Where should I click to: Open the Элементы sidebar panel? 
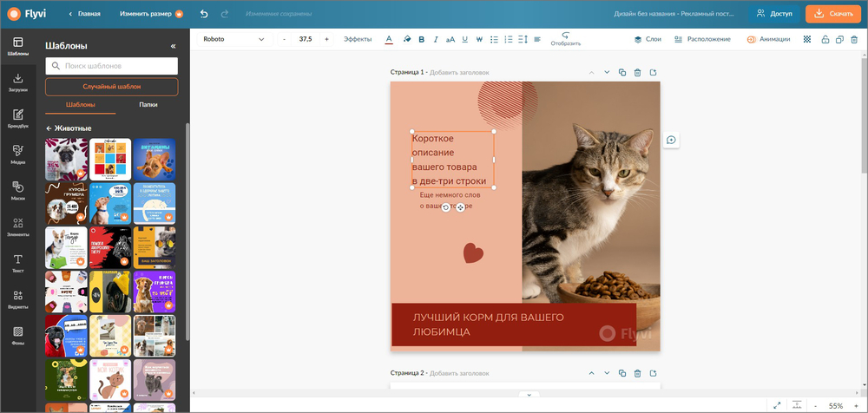(x=17, y=227)
